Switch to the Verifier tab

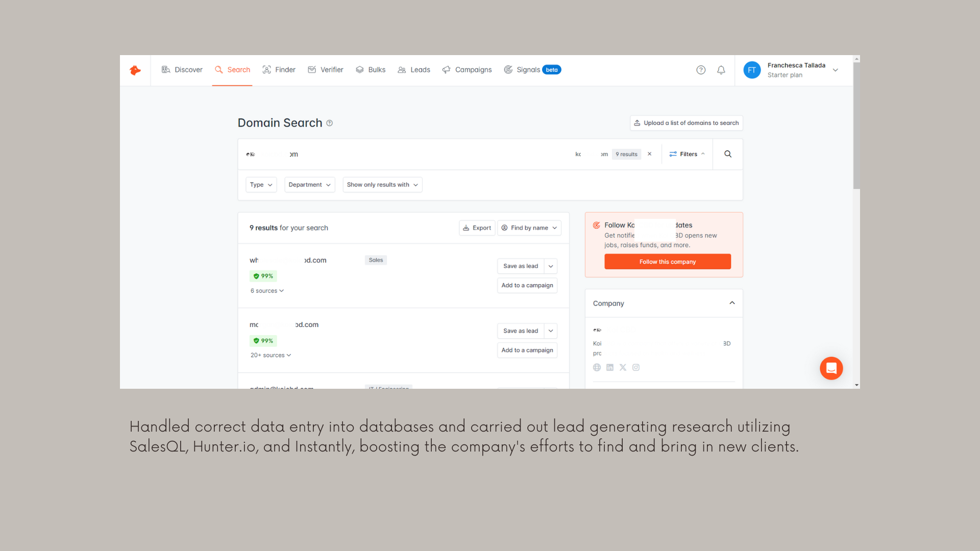pos(326,70)
